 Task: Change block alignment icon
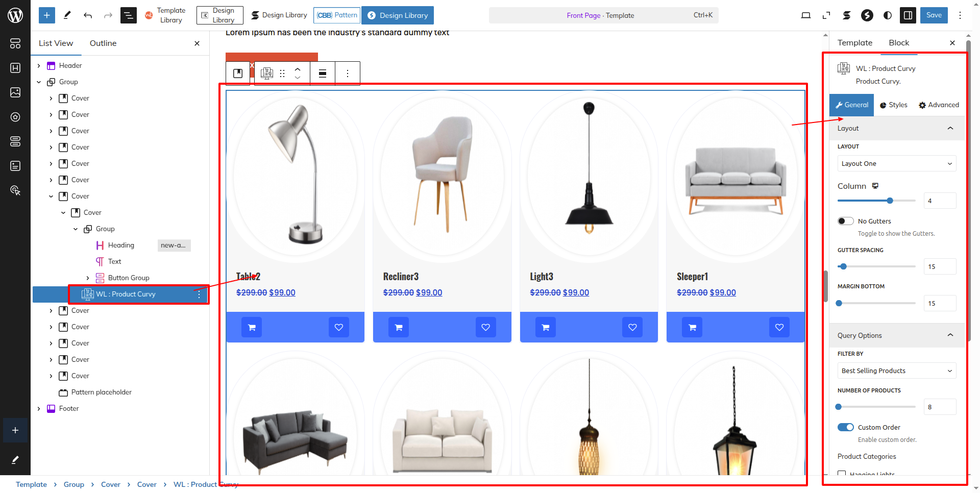click(x=323, y=73)
